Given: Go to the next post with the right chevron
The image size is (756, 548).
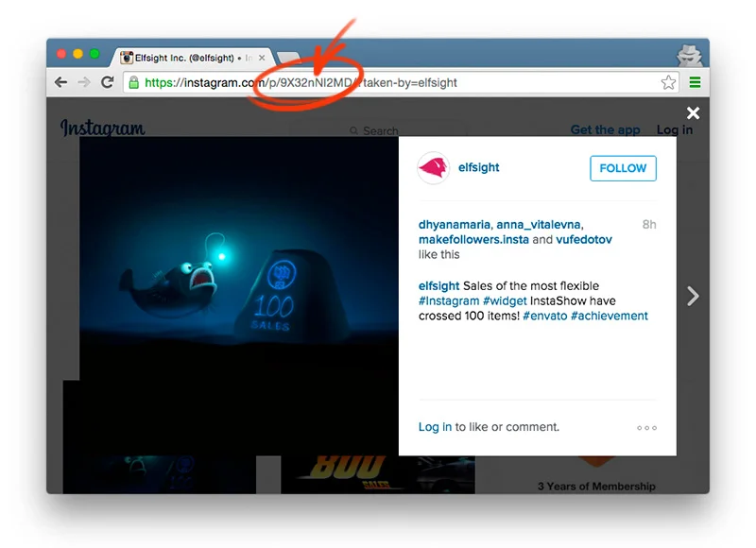Looking at the screenshot, I should point(693,296).
